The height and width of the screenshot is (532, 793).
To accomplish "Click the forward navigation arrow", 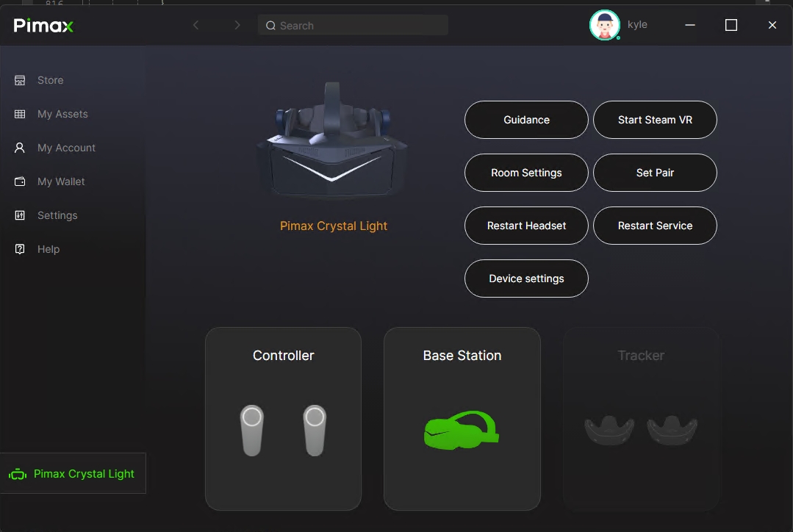I will tap(237, 25).
